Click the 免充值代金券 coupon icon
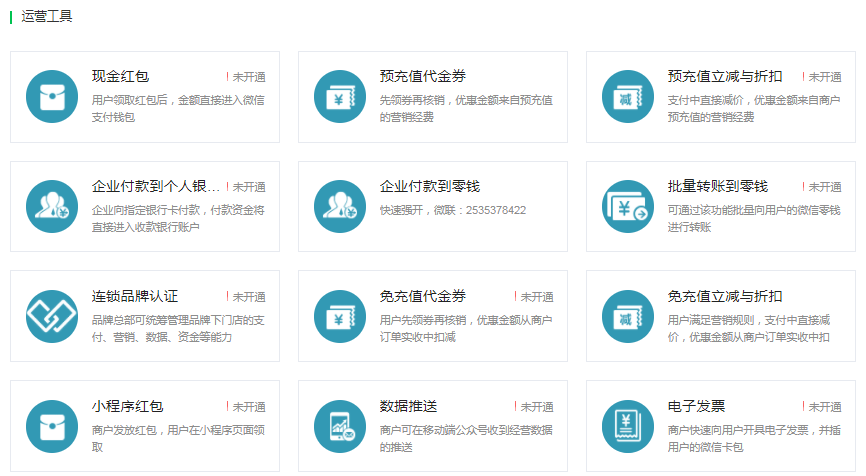The width and height of the screenshot is (866, 476). (x=340, y=316)
